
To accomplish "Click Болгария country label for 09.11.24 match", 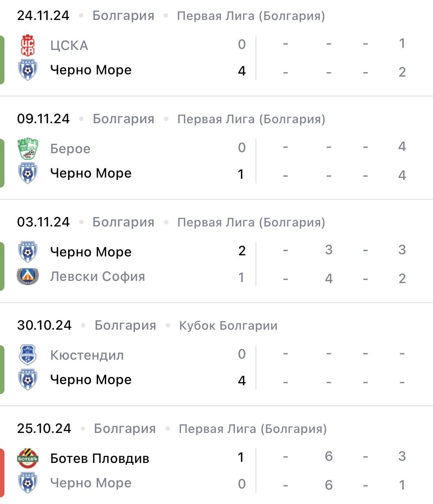I will [124, 119].
